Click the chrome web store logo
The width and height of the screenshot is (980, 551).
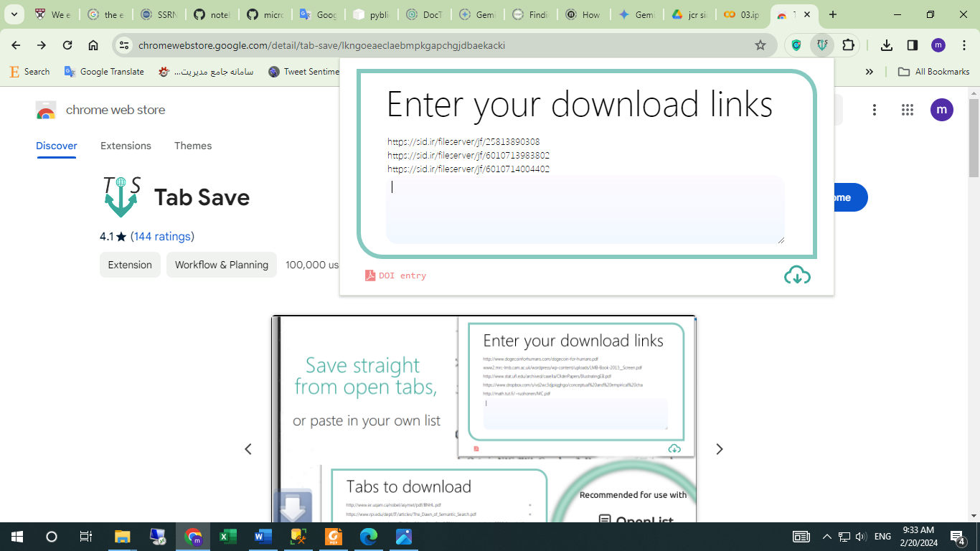(x=100, y=110)
